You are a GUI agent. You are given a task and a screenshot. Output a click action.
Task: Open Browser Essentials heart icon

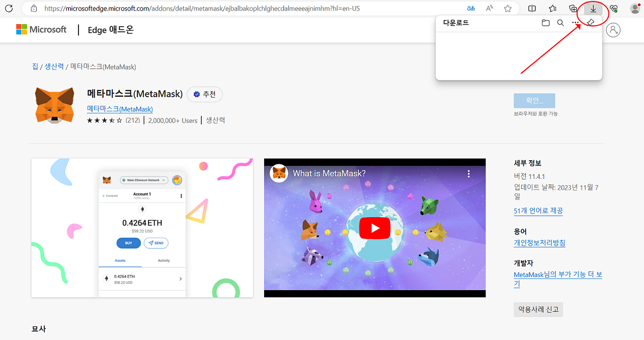click(x=613, y=9)
